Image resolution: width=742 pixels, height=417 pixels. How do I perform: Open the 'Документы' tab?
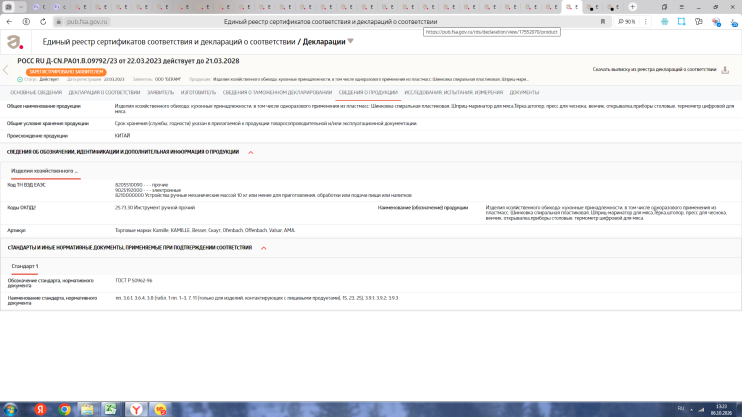point(524,93)
